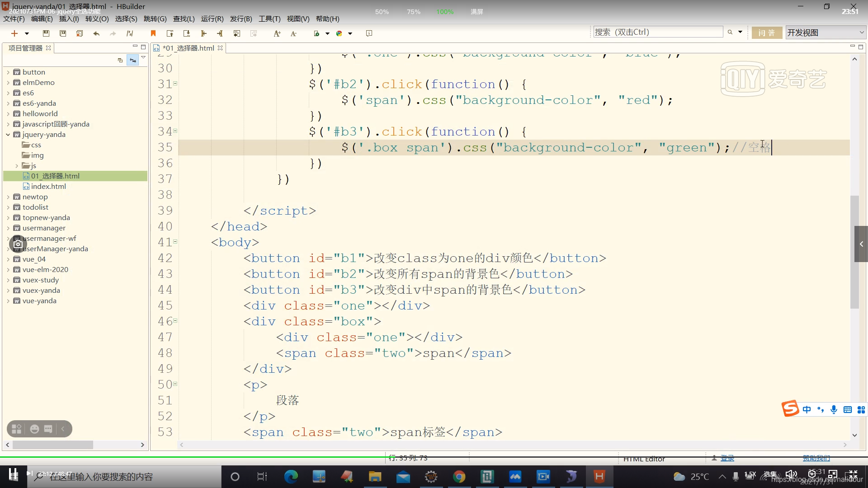
Task: Toggle code fold on line 50
Action: point(175,384)
